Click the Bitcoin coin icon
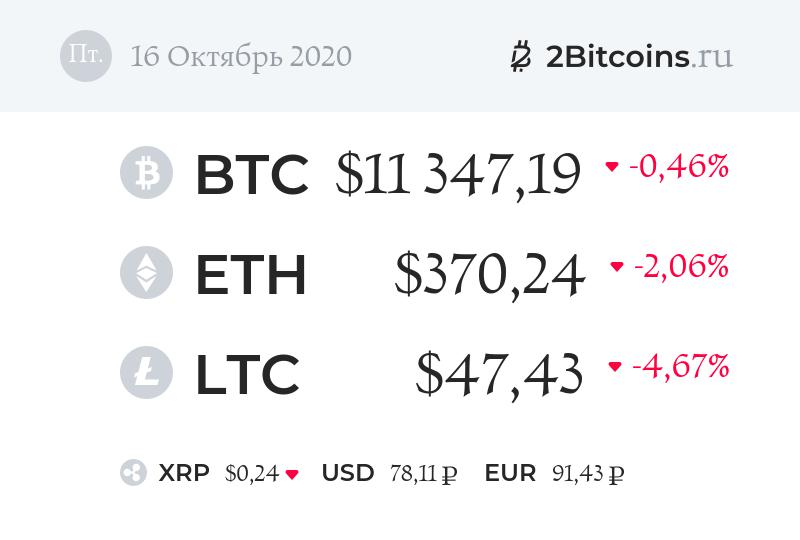 (146, 174)
